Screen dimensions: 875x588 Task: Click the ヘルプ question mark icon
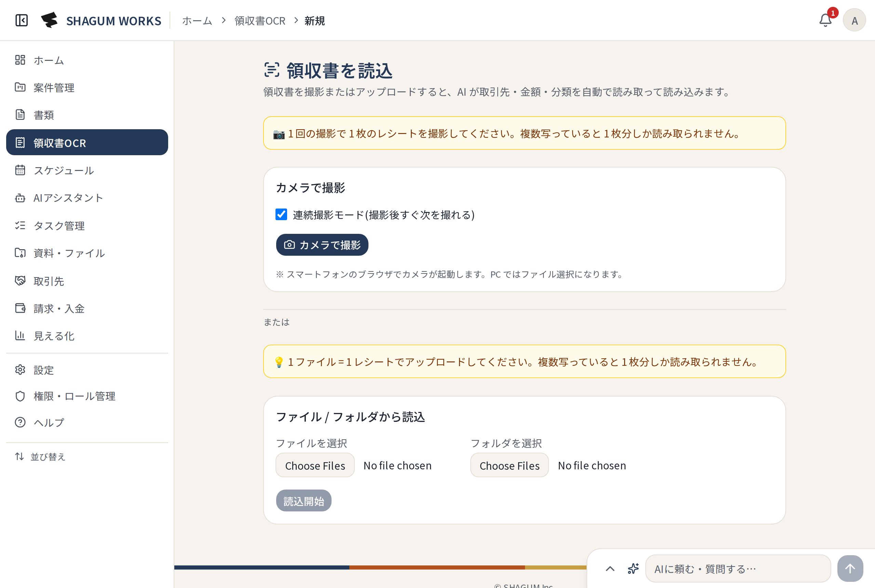(x=20, y=422)
